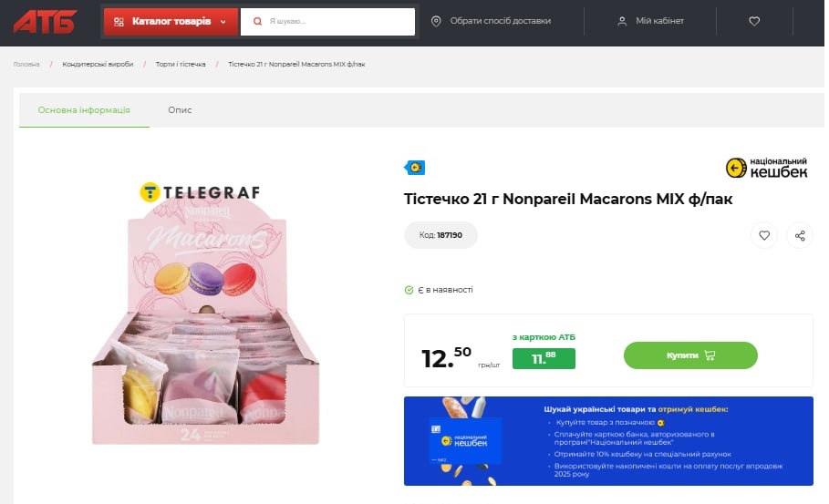Click the search magnifier icon
Image resolution: width=829 pixels, height=504 pixels.
pos(257,21)
